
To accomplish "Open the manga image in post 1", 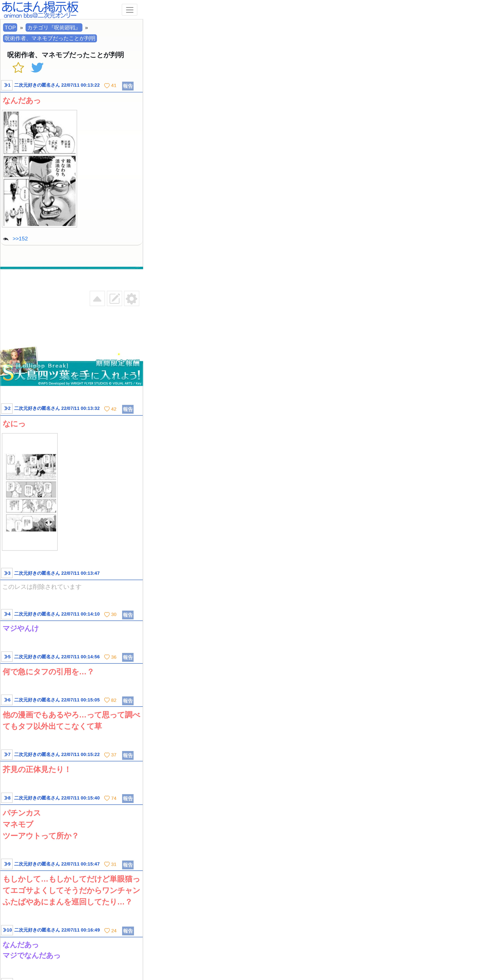I will (x=40, y=169).
